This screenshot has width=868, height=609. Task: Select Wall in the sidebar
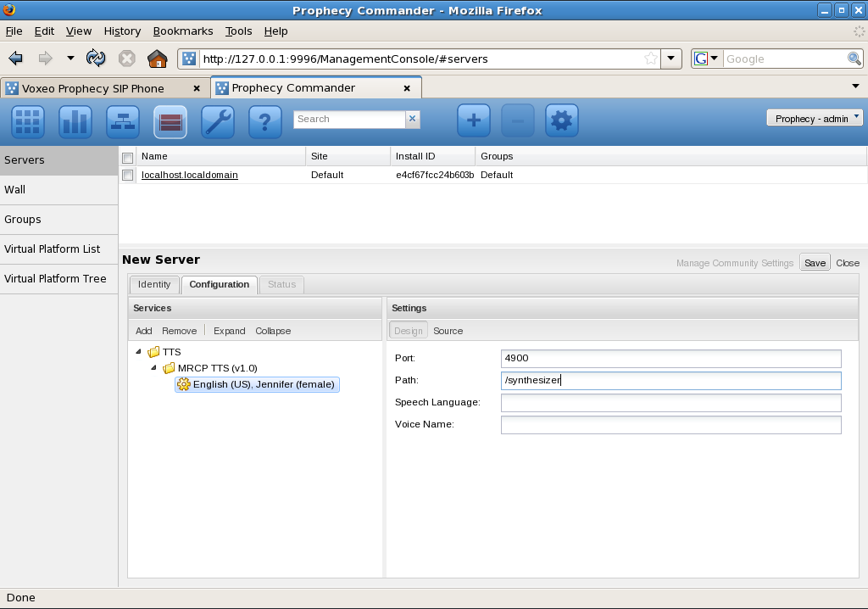(58, 190)
